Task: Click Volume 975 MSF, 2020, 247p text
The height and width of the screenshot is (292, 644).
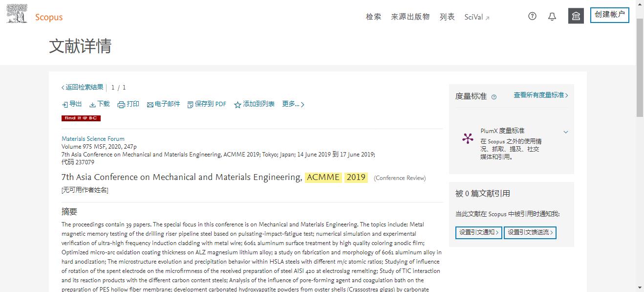Action: click(99, 147)
